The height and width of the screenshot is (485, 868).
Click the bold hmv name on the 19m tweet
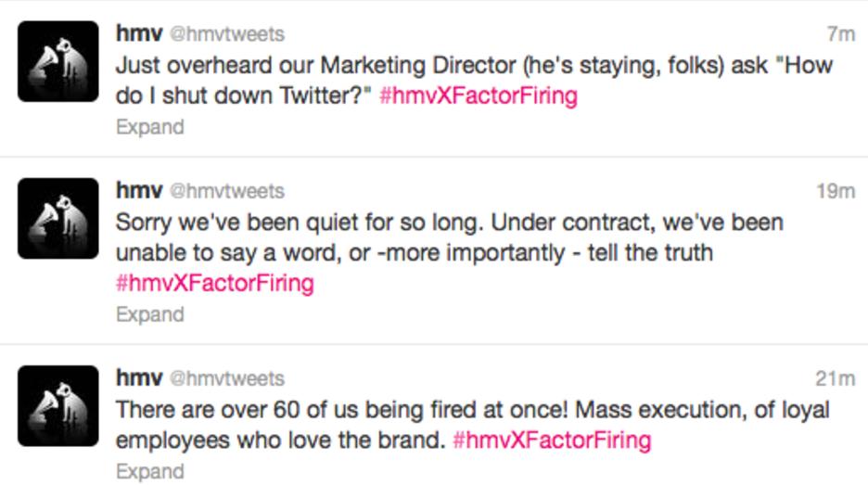click(138, 191)
